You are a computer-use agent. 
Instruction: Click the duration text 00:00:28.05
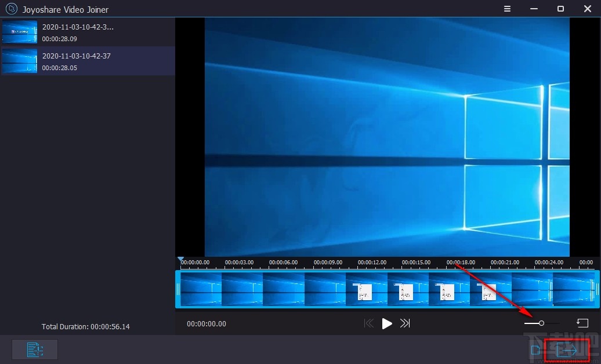59,68
